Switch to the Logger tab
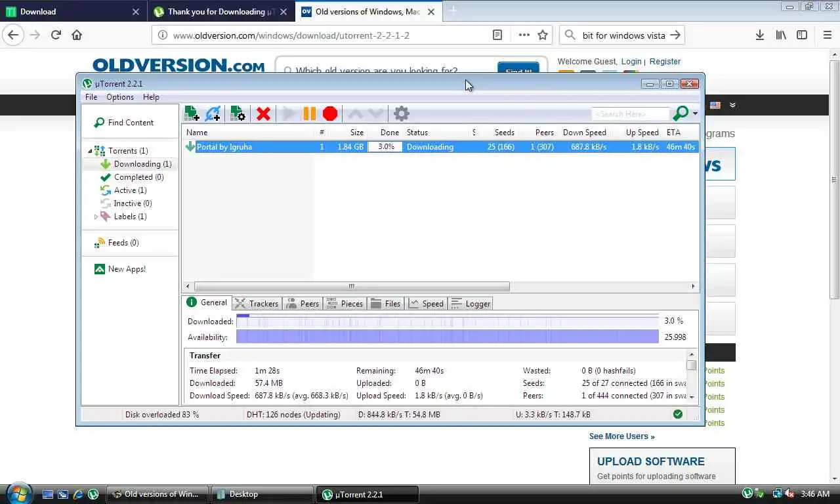840x504 pixels. (x=471, y=303)
